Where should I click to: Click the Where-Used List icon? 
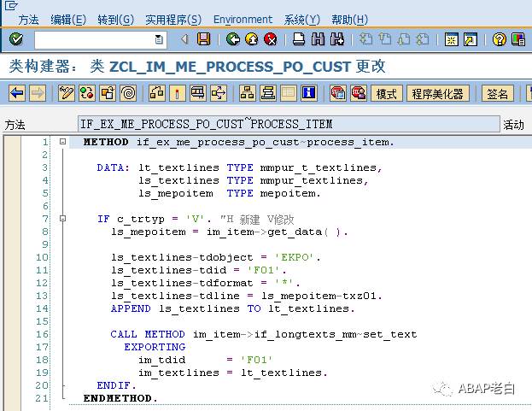(x=157, y=93)
